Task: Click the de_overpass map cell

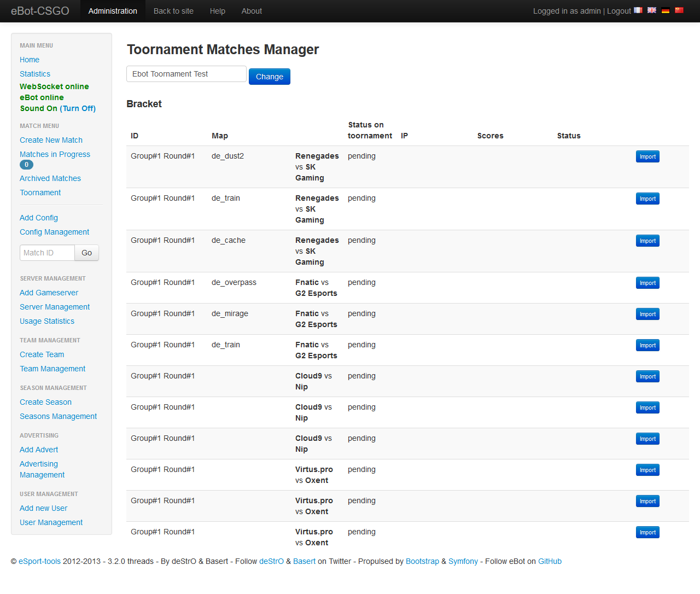Action: pyautogui.click(x=234, y=282)
